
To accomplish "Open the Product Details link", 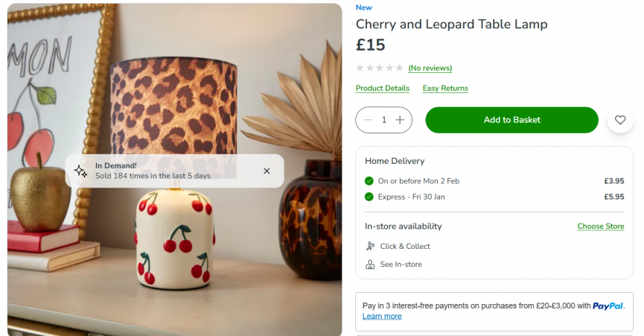I will (382, 88).
